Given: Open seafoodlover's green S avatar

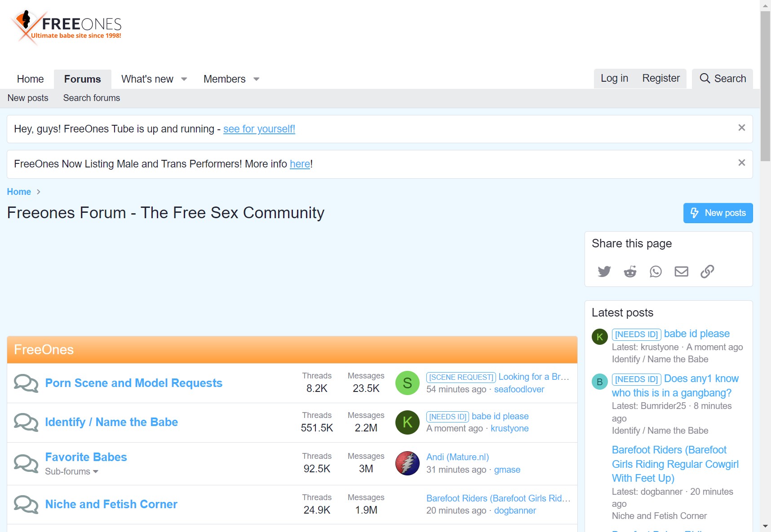Looking at the screenshot, I should click(x=408, y=383).
